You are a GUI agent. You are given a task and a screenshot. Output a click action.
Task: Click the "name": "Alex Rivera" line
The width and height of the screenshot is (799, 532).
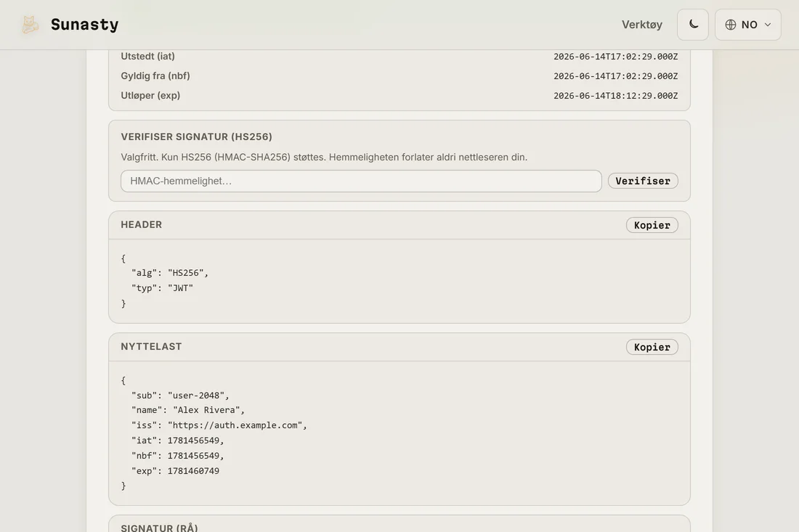pyautogui.click(x=188, y=410)
